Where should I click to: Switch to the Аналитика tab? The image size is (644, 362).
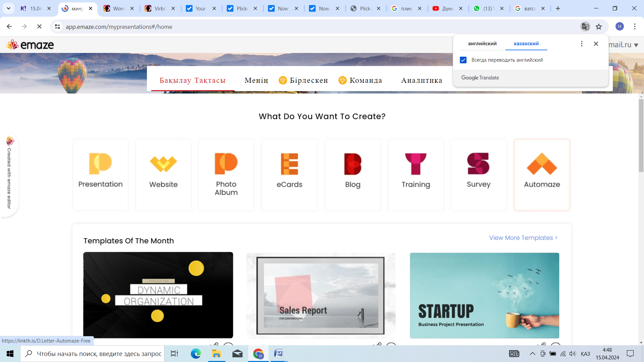click(421, 80)
